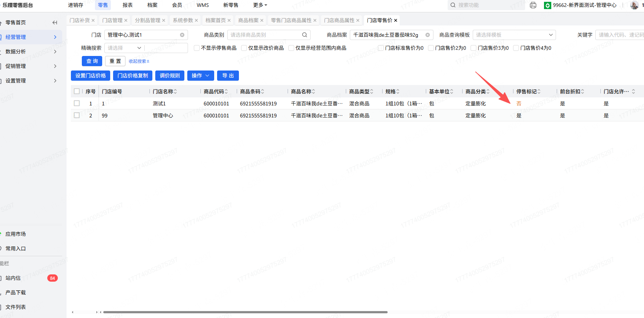Tick the 仅显示经营范围内商品 checkbox
644x318 pixels.
[291, 48]
